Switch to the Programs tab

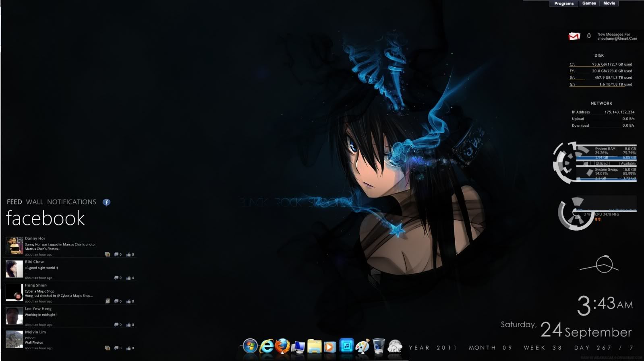564,3
